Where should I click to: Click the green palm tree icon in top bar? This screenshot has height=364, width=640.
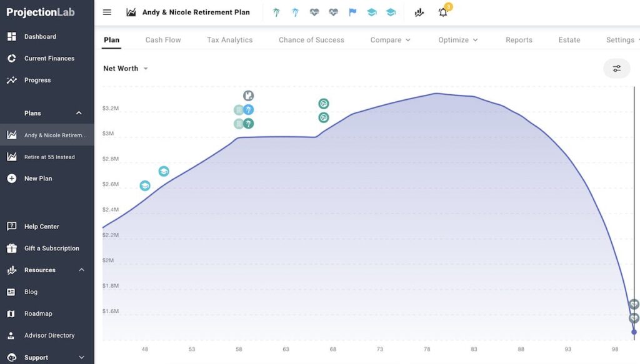click(276, 12)
